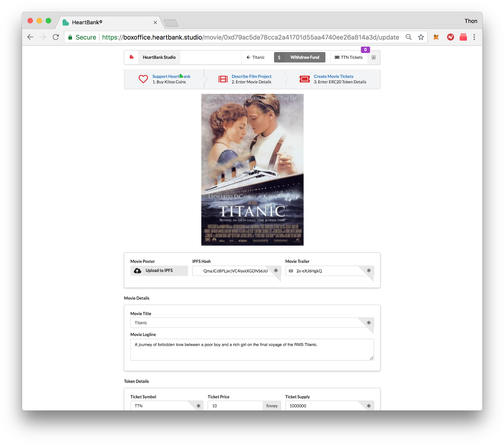Click the logline textarea resize handle
The image size is (504, 444).
pyautogui.click(x=371, y=358)
